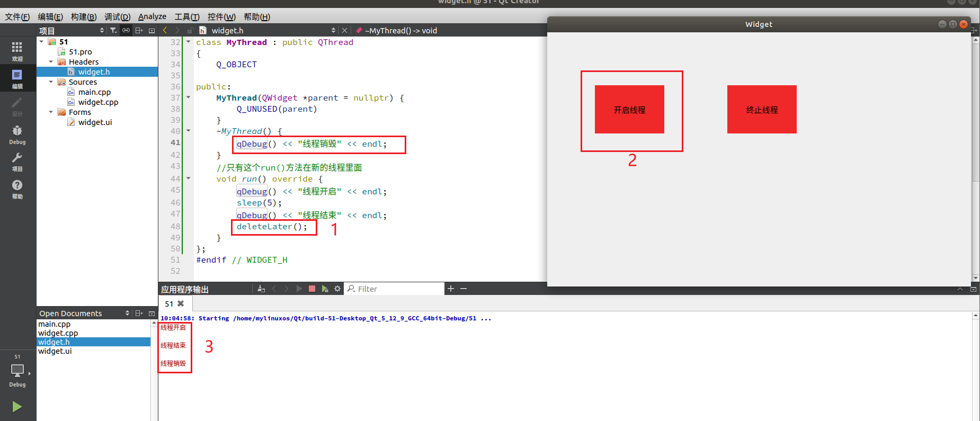Viewport: 980px width, 421px height.
Task: Stop the running application with red square
Action: (312, 289)
